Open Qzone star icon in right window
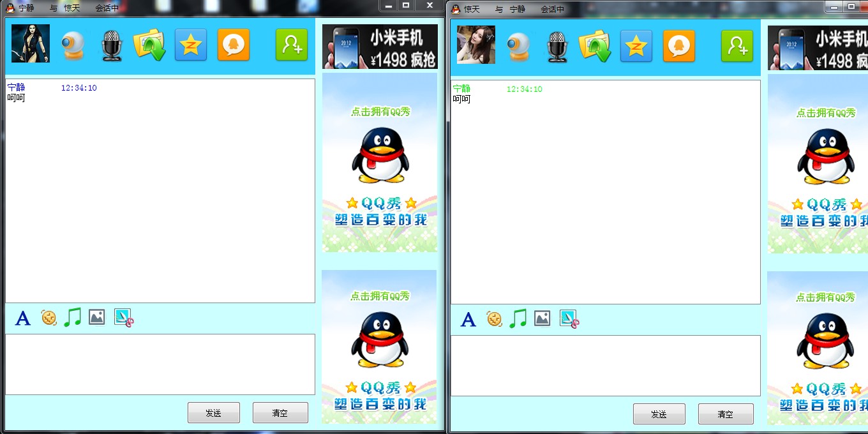 pyautogui.click(x=636, y=46)
